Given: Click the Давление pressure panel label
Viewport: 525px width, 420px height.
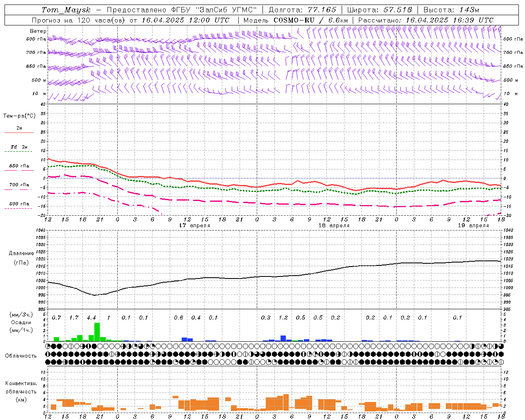Looking at the screenshot, I should click(x=21, y=253).
